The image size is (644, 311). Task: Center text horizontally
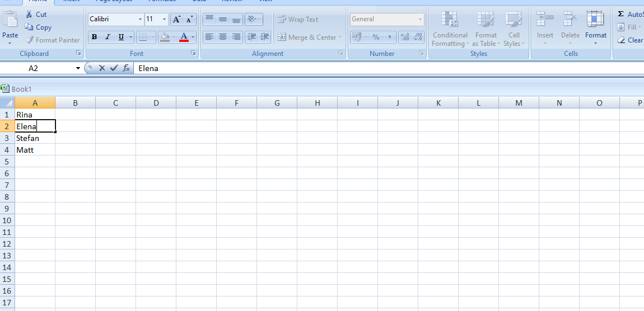tap(223, 37)
